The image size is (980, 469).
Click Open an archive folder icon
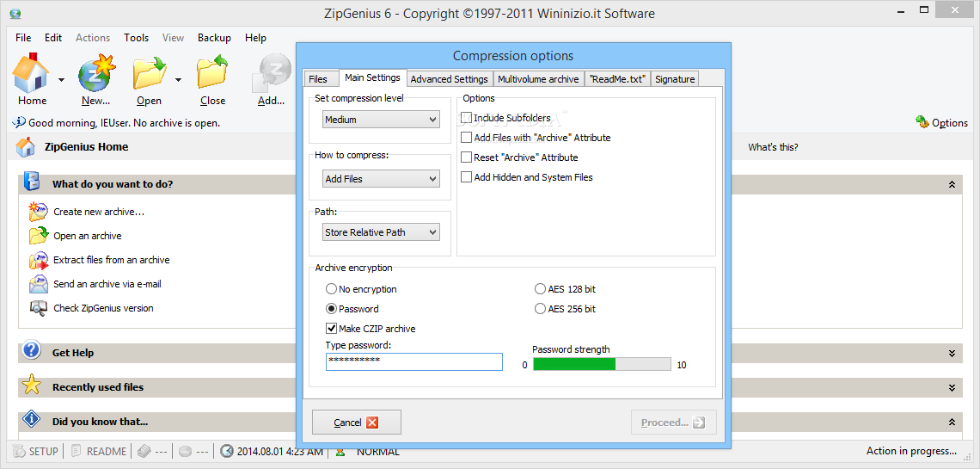(38, 236)
